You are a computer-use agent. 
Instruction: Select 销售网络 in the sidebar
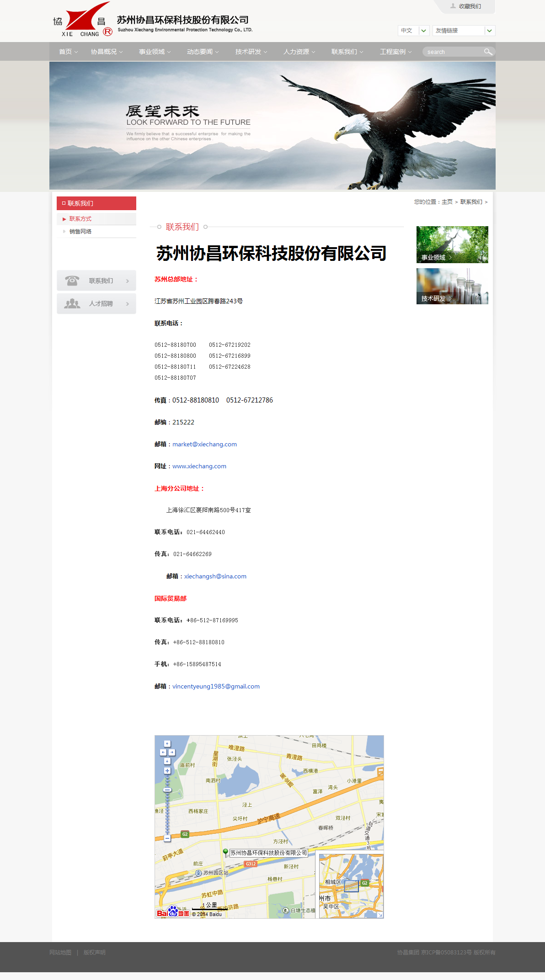(80, 232)
